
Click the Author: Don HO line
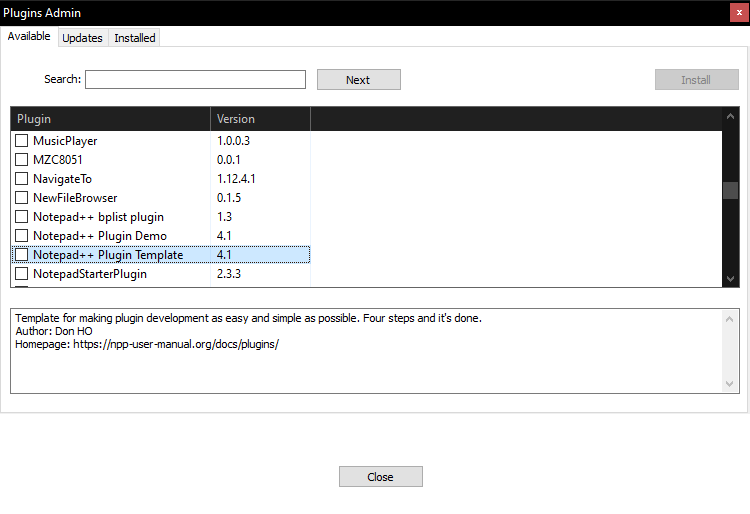(x=54, y=331)
